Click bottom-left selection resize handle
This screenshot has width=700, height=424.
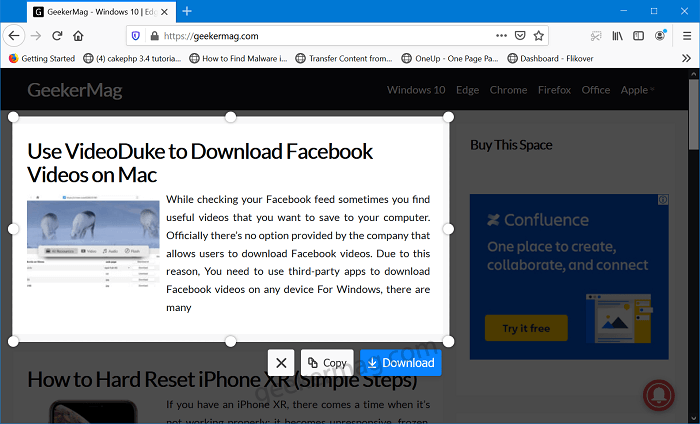click(13, 341)
